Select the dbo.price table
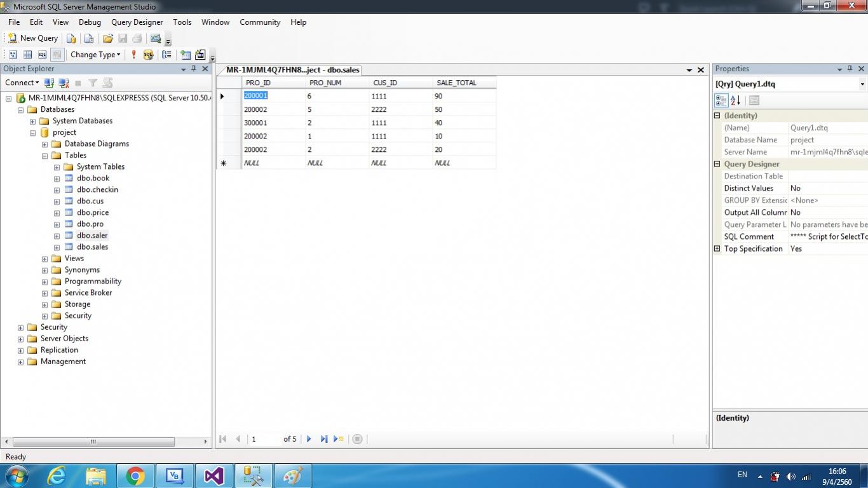Screen dimensions: 868x488 pyautogui.click(x=93, y=212)
